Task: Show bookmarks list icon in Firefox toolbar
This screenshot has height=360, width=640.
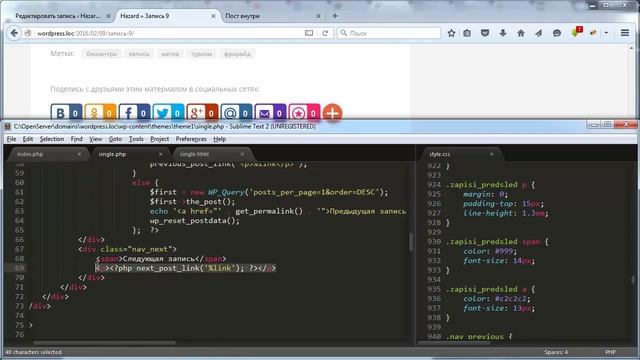Action: pos(467,33)
